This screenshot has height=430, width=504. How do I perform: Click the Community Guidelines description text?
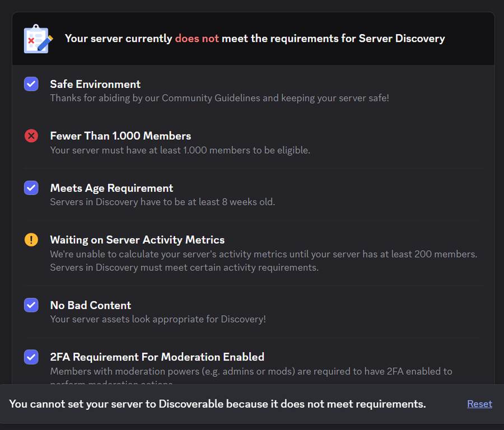[x=219, y=98]
